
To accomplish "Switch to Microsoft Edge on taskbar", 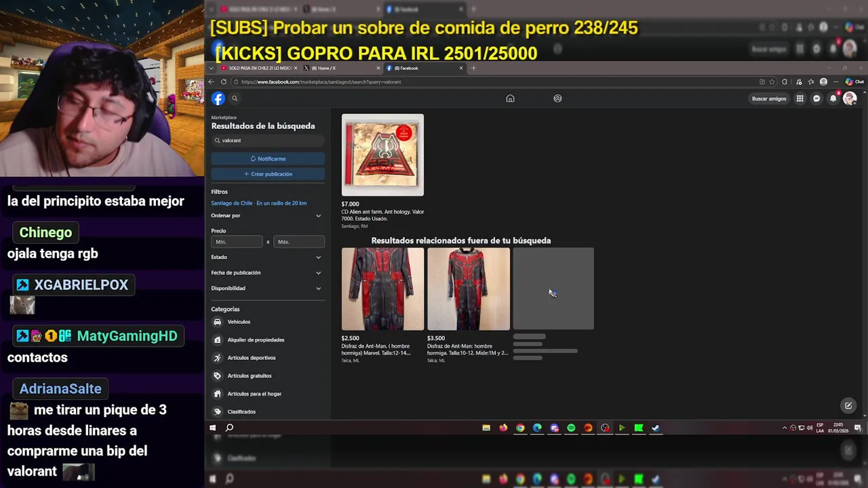I will [x=537, y=428].
